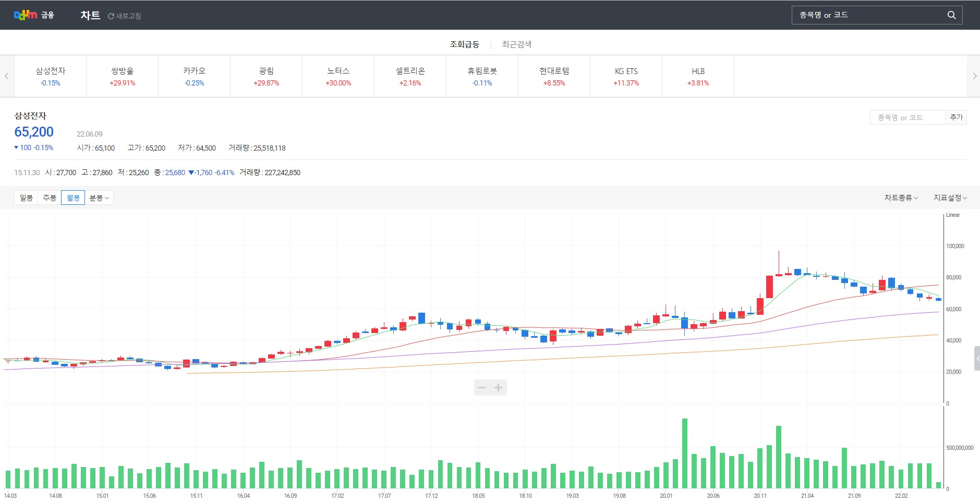Viewport: 980px width, 504px height.
Task: Select 셀트리온 stock card
Action: [x=410, y=76]
